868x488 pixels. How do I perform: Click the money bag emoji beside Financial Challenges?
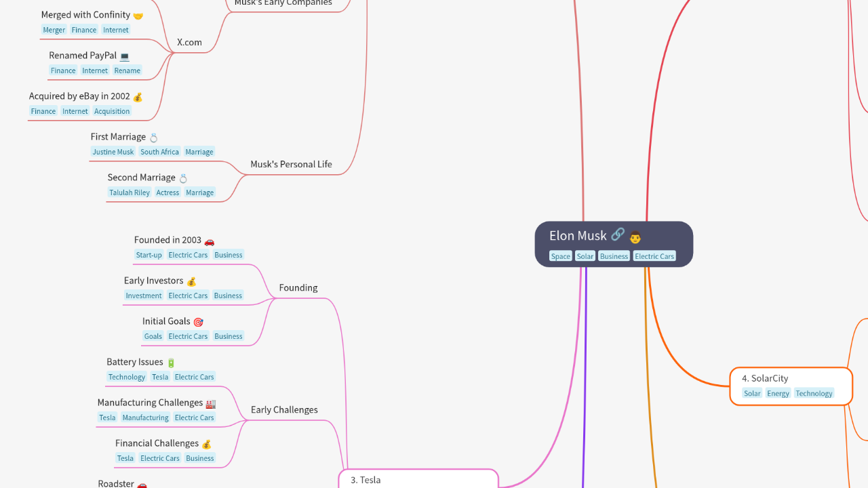click(x=207, y=444)
